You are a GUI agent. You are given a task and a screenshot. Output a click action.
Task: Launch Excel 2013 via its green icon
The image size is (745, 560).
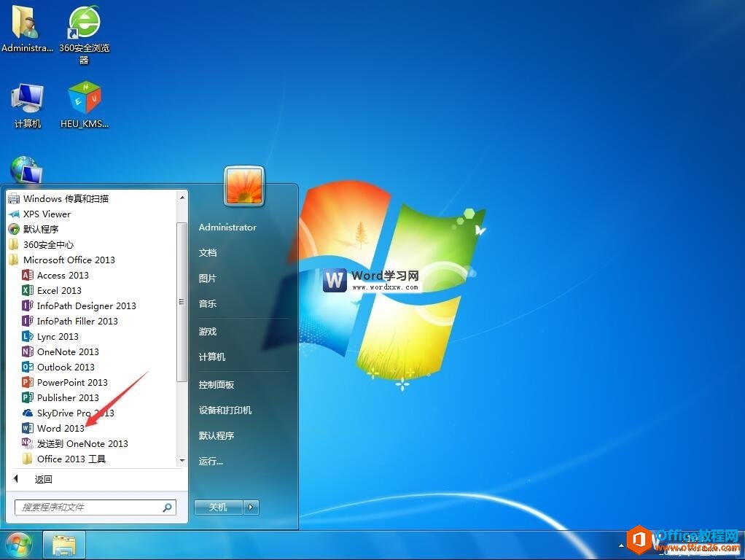point(28,290)
